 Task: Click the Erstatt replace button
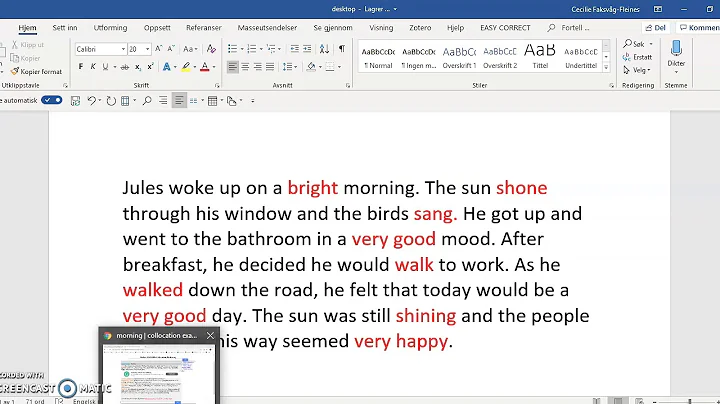point(637,57)
